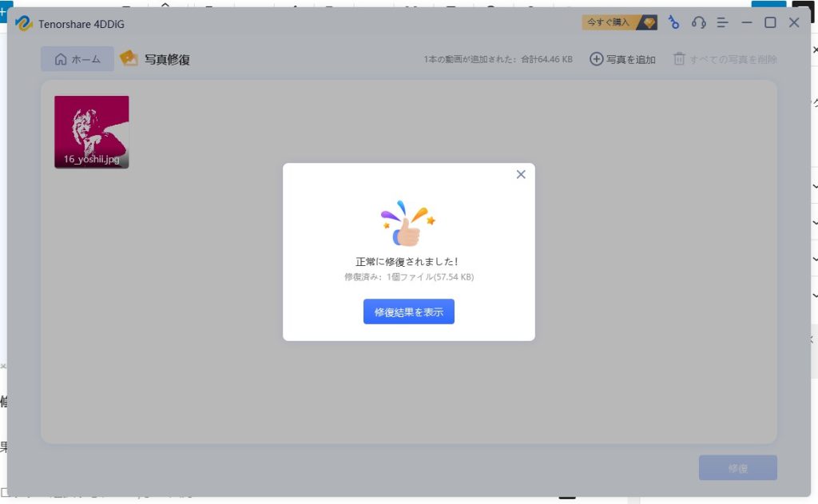Expand the second chevron in background right panel
This screenshot has height=504, width=818.
[814, 222]
